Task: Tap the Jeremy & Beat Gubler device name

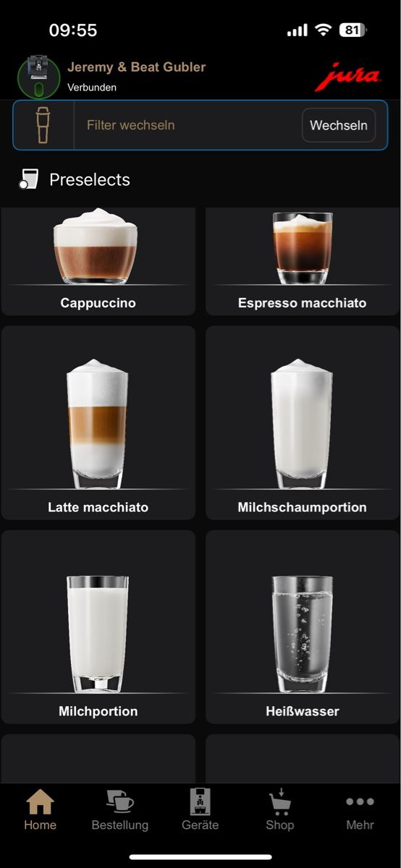Action: click(136, 67)
